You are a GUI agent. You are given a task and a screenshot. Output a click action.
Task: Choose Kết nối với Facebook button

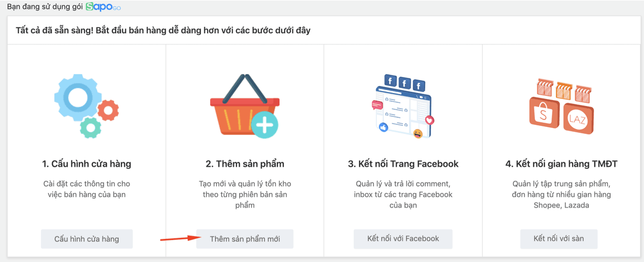(403, 239)
